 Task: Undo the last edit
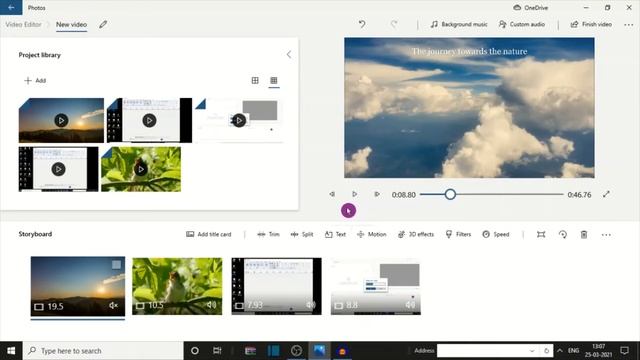click(x=362, y=24)
